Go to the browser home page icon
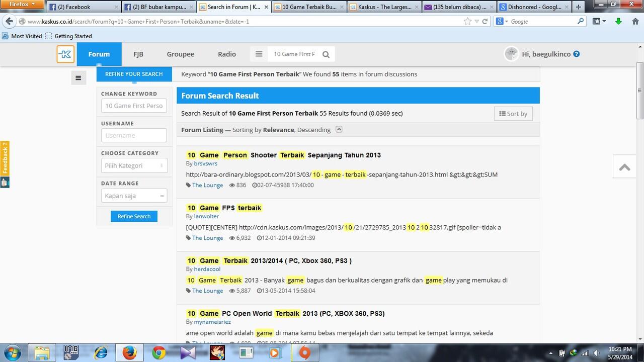The width and height of the screenshot is (644, 362). (635, 22)
